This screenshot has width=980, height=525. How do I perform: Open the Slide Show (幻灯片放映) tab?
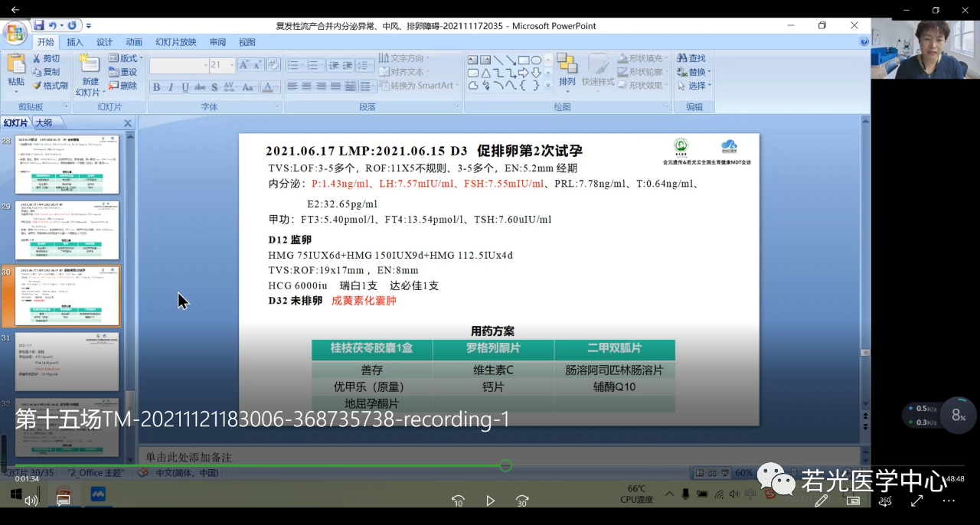click(175, 42)
